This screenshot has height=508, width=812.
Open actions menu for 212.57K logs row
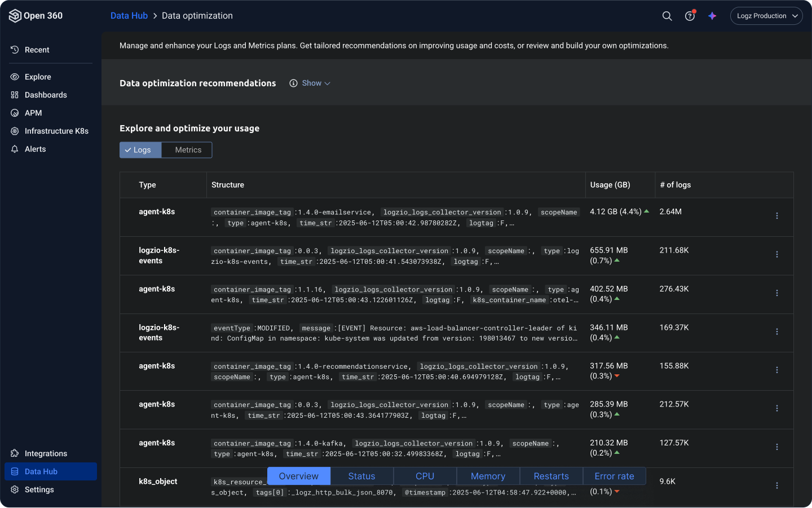pos(777,408)
